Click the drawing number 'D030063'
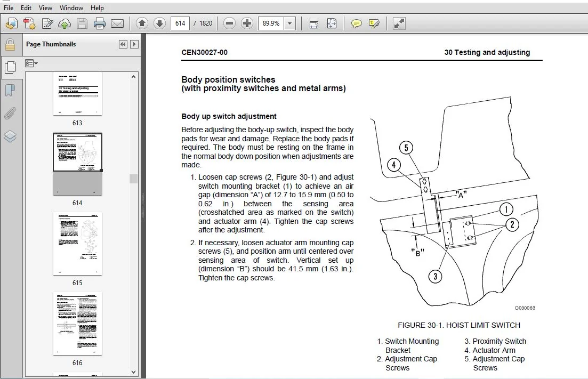Screen dimensions: 588x379 pos(525,308)
